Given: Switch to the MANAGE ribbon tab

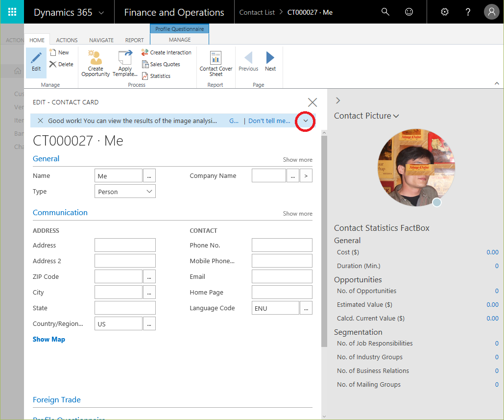Looking at the screenshot, I should coord(180,40).
